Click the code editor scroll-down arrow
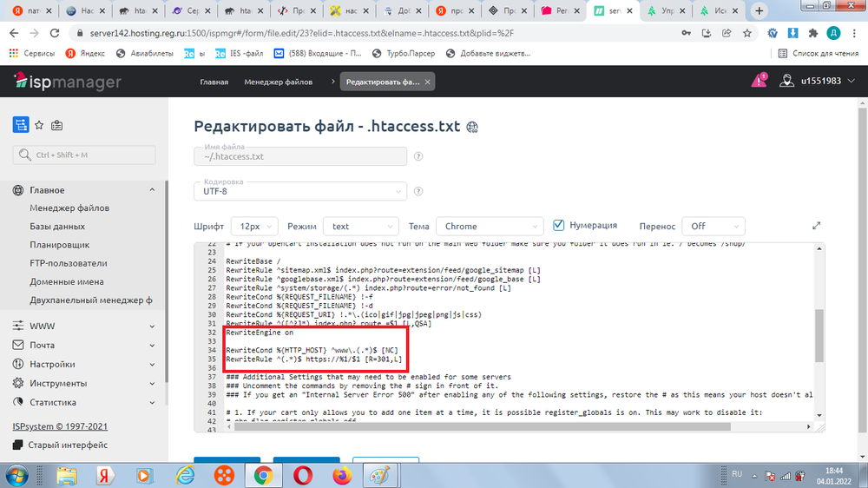868x488 pixels. 819,415
